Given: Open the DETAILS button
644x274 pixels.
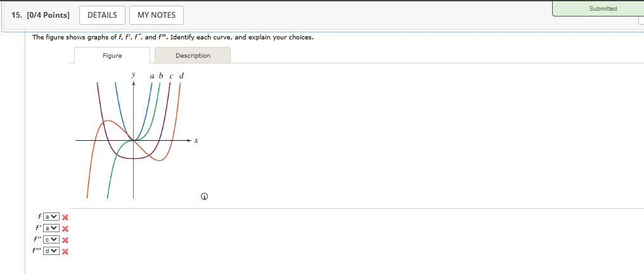Looking at the screenshot, I should (102, 15).
